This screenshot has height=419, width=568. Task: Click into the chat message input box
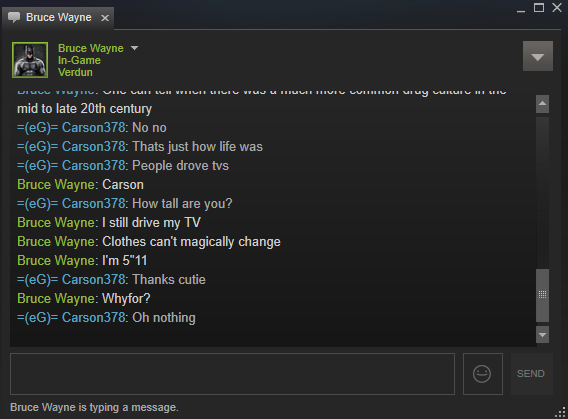232,374
